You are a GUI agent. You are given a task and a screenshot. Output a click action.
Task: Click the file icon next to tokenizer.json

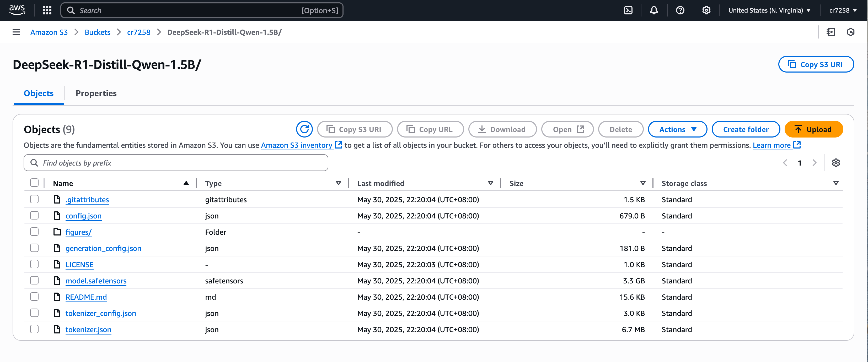[x=57, y=329]
